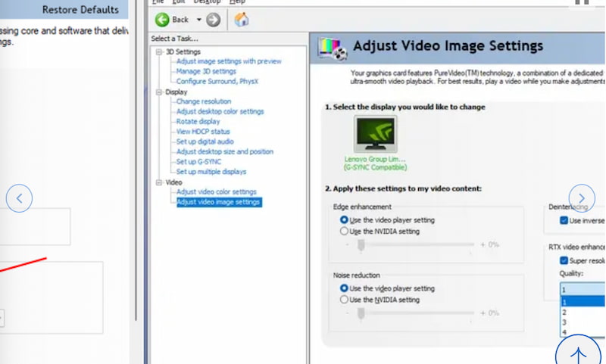606x364 pixels.
Task: Toggle the Use inverse telecine checkbox
Action: (564, 220)
